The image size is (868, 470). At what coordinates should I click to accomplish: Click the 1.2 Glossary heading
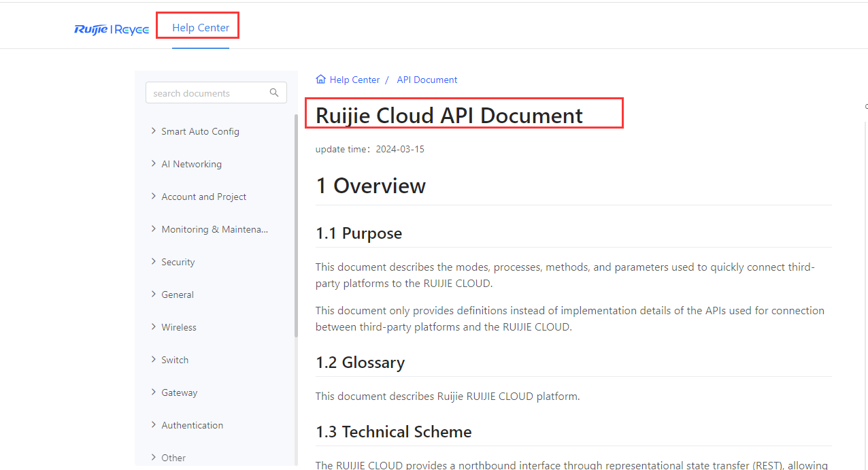[360, 363]
